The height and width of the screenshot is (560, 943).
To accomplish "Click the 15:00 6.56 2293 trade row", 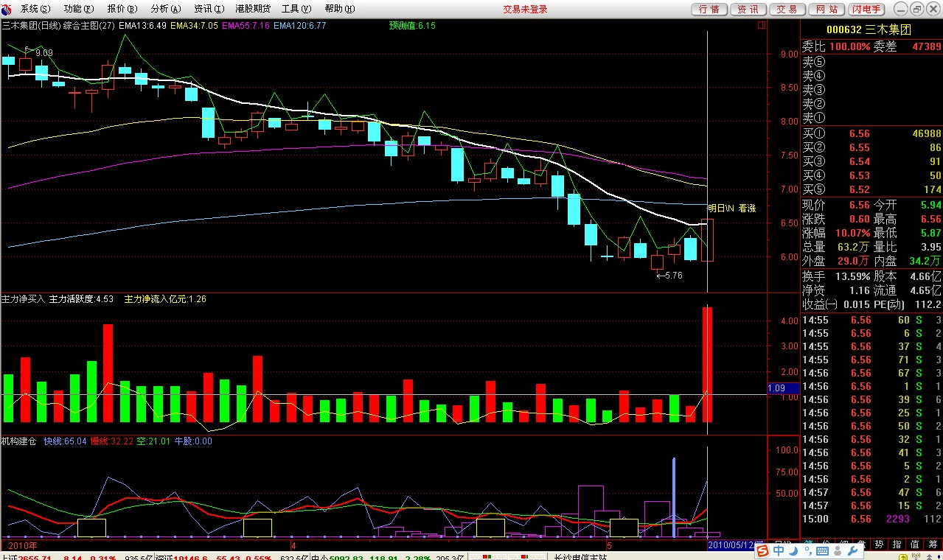I will [871, 519].
